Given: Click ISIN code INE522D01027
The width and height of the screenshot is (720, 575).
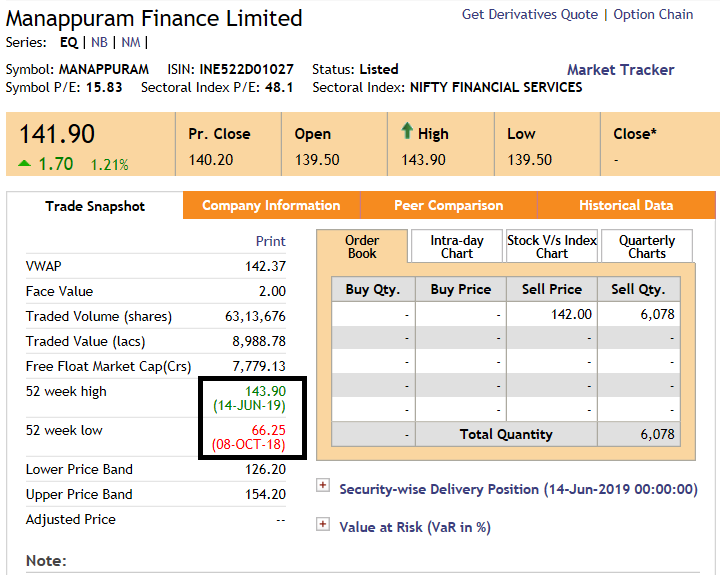Looking at the screenshot, I should click(247, 69).
